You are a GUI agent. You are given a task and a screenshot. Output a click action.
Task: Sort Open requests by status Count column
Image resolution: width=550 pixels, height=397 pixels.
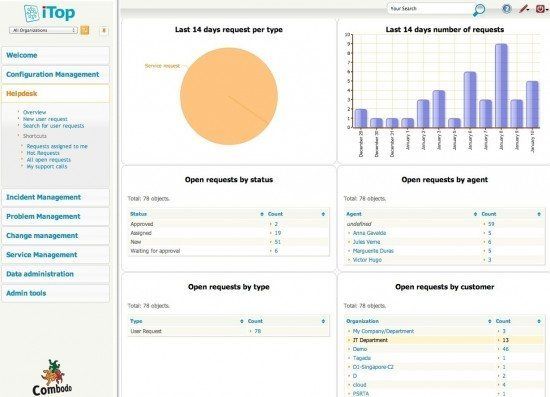pyautogui.click(x=275, y=214)
